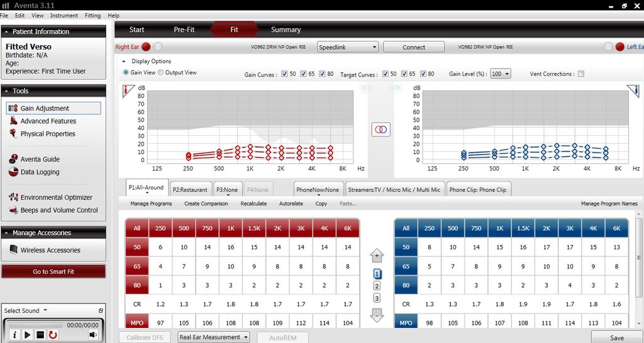
Task: Open Gain Level percentage dropdown
Action: pyautogui.click(x=501, y=74)
